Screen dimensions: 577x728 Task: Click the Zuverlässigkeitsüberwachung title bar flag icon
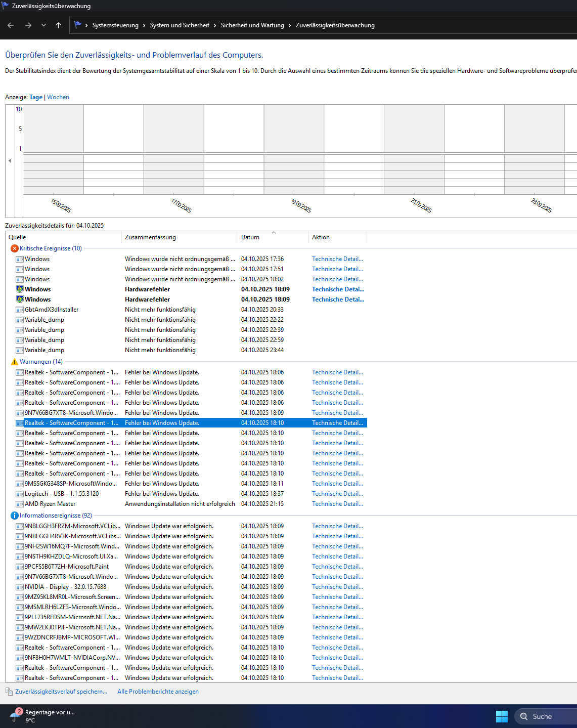click(x=5, y=6)
